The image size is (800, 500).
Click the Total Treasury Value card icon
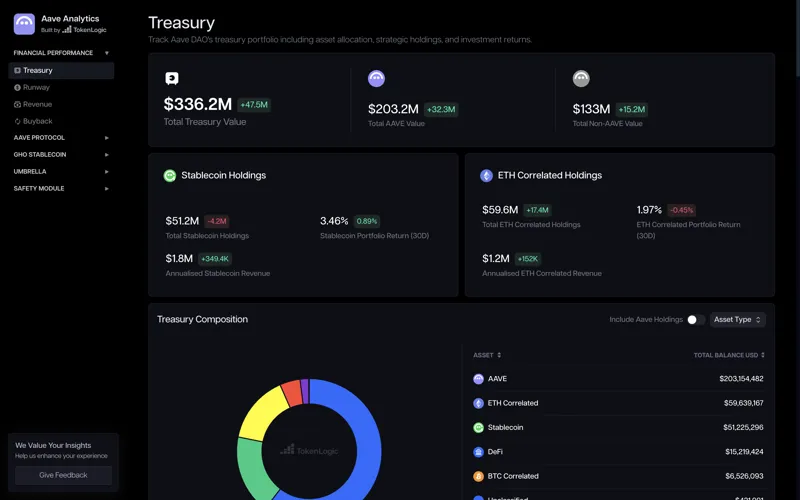click(x=172, y=78)
